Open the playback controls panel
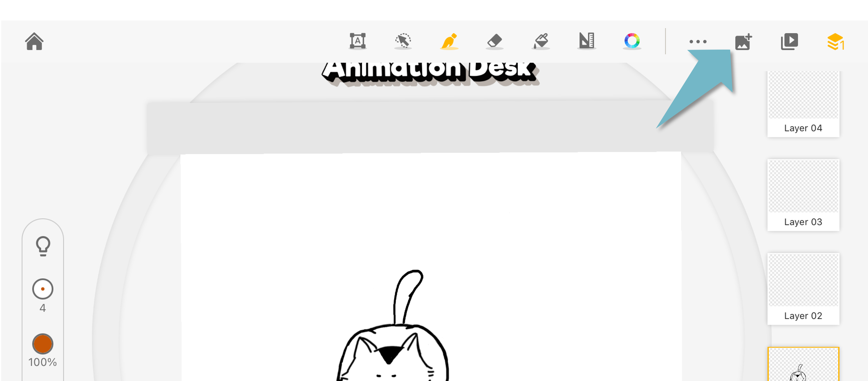 789,41
